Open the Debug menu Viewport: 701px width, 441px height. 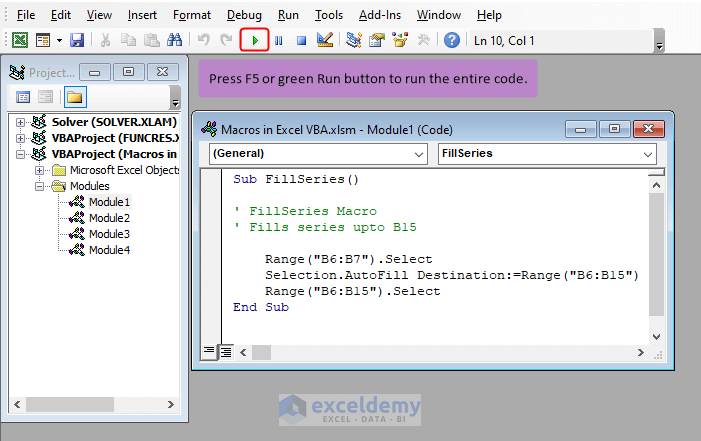(x=244, y=15)
